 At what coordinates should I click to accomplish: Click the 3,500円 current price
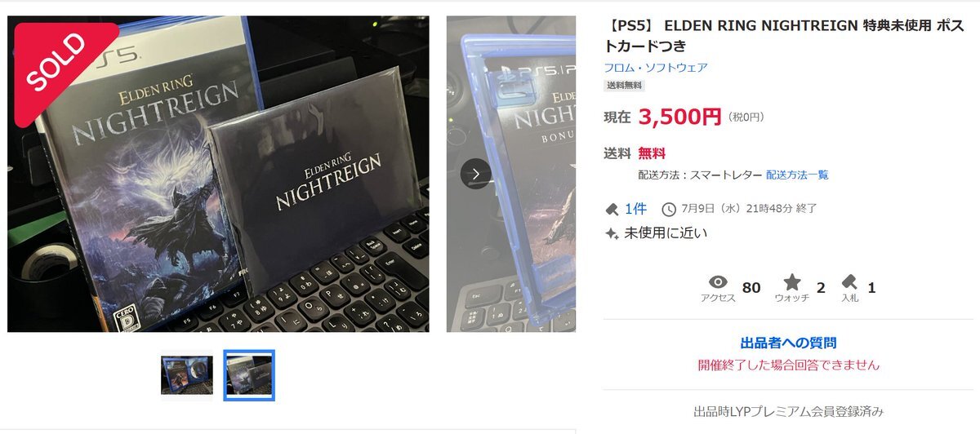680,117
